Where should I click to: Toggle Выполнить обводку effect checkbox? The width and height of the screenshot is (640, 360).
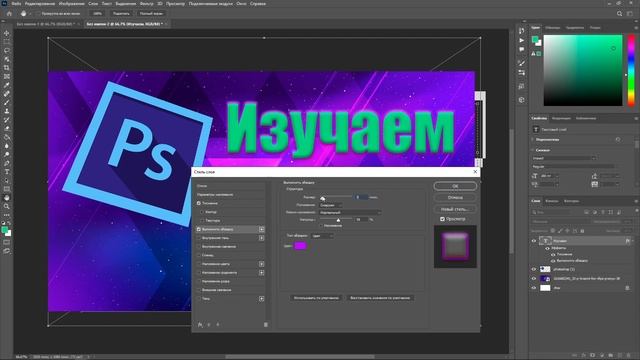(x=199, y=229)
